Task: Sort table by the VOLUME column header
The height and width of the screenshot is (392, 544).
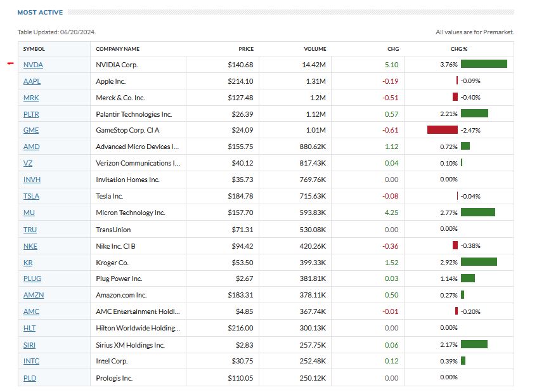Action: pyautogui.click(x=314, y=49)
